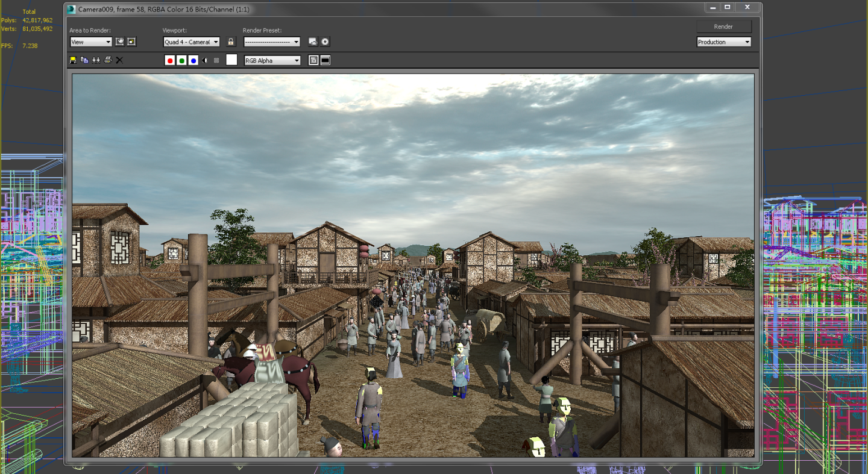Click the 'Viewport:' label
Viewport: 868px width, 474px height.
(x=175, y=30)
